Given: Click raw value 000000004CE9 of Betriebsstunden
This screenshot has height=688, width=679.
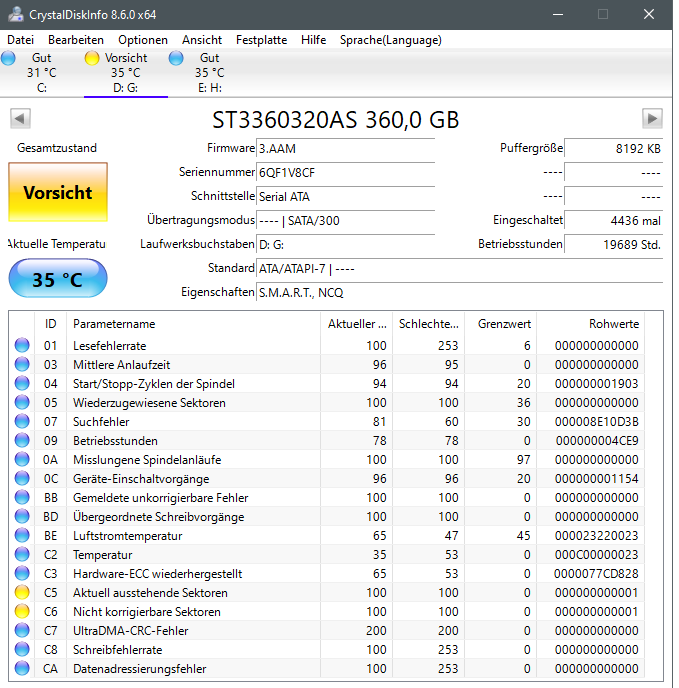Looking at the screenshot, I should (x=597, y=441).
